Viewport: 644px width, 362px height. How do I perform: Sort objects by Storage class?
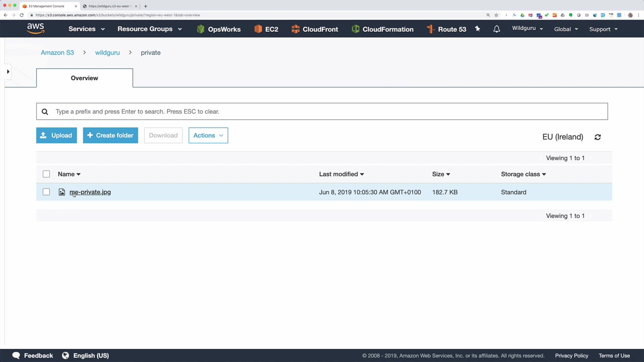click(x=523, y=174)
